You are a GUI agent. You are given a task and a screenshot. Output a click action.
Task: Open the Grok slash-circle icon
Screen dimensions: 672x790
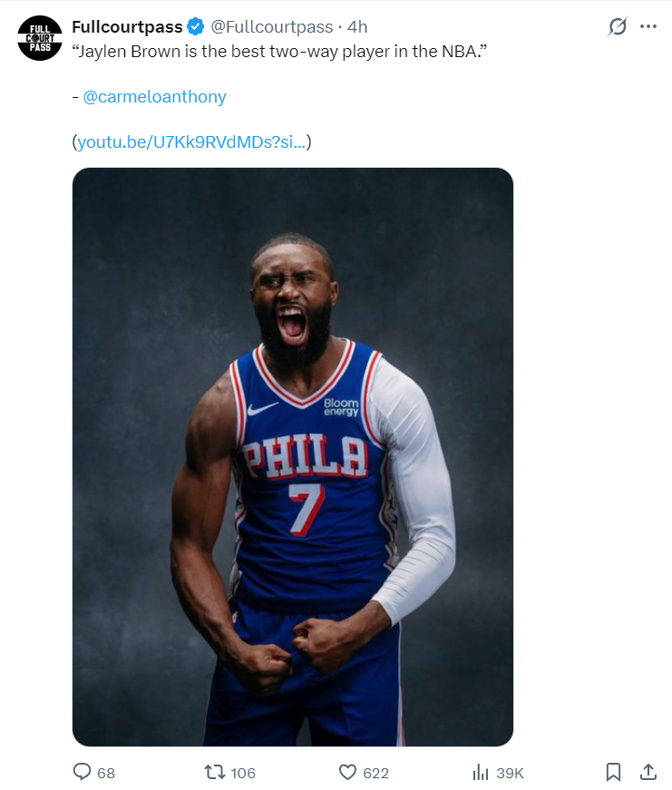point(617,26)
